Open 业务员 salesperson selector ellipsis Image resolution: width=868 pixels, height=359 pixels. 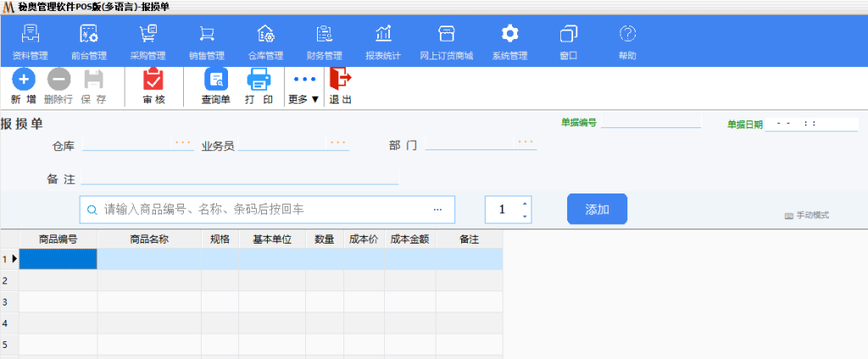(338, 143)
